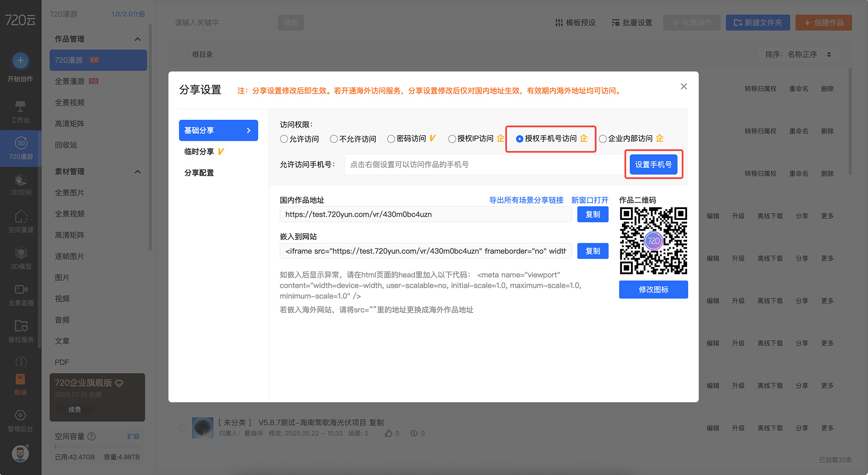Viewport: 868px width, 475px height.
Task: Collapse the 作品管理 section chevron
Action: (x=138, y=39)
